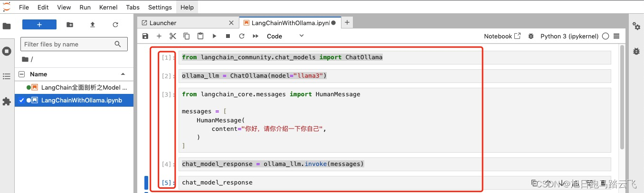Refresh the file browser list
Image resolution: width=644 pixels, height=193 pixels.
pos(115,25)
